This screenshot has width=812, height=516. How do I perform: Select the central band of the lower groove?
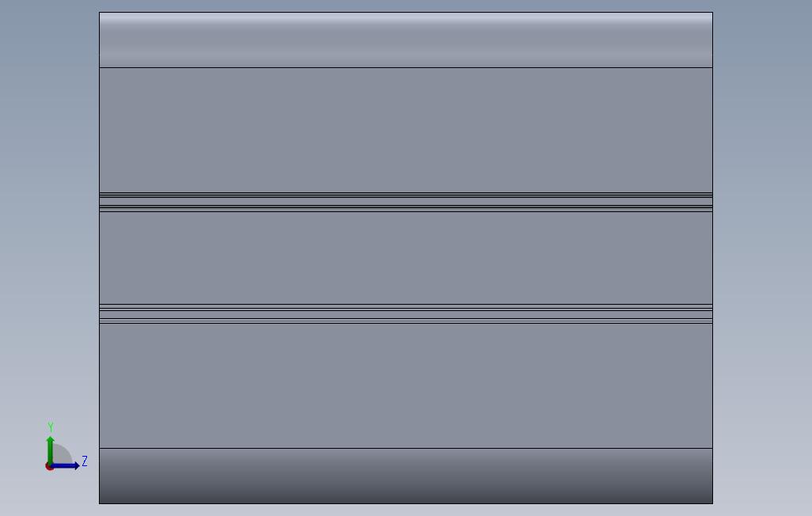406,314
